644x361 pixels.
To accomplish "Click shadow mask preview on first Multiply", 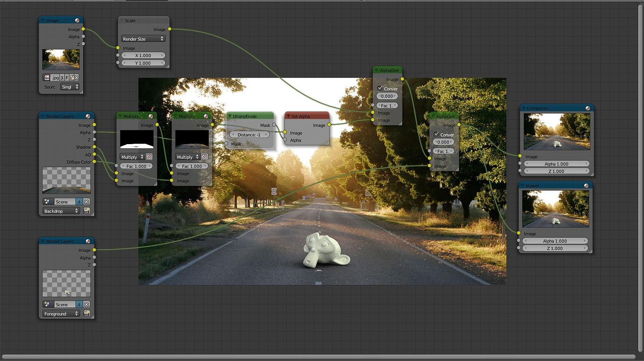I will click(137, 139).
